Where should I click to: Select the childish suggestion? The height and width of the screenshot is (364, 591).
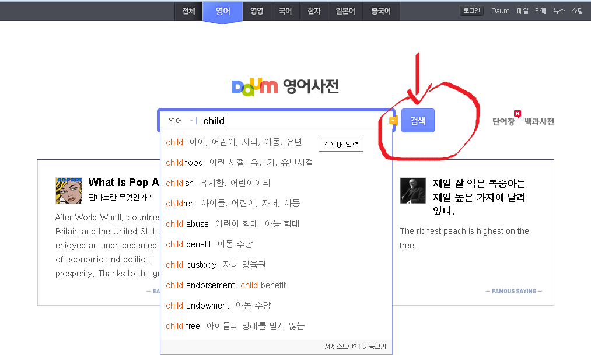(x=277, y=183)
